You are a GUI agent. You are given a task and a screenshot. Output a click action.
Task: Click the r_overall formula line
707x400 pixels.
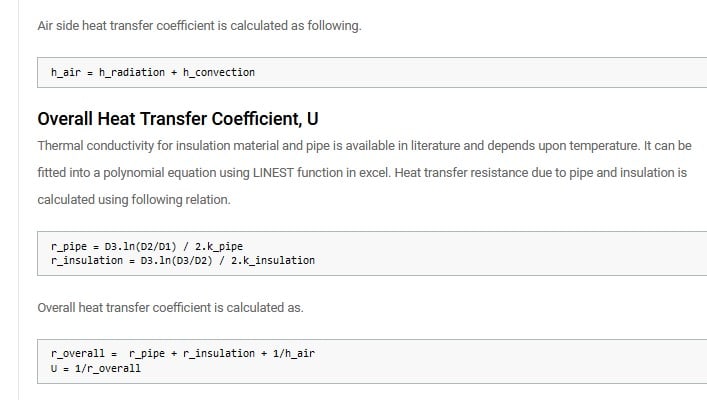tap(183, 354)
